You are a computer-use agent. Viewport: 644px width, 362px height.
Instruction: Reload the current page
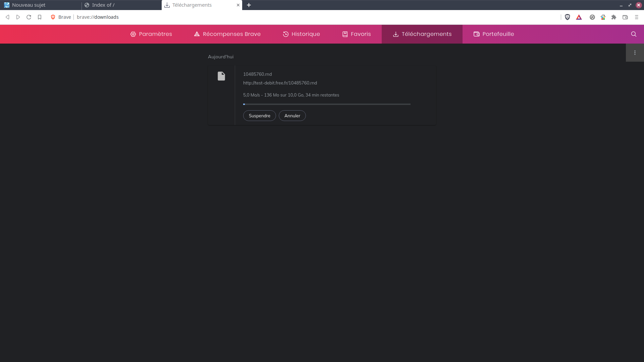click(x=29, y=17)
